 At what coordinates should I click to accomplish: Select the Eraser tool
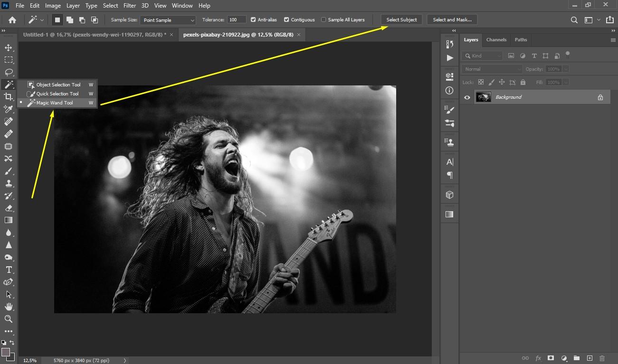(9, 208)
